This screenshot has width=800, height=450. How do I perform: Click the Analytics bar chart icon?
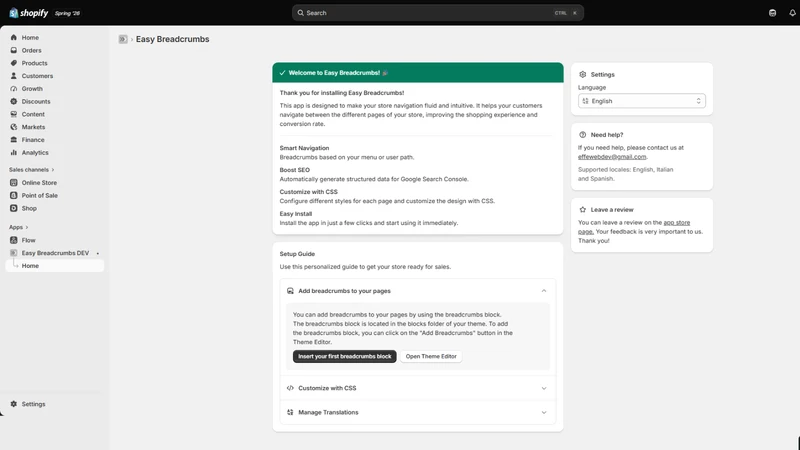point(14,152)
